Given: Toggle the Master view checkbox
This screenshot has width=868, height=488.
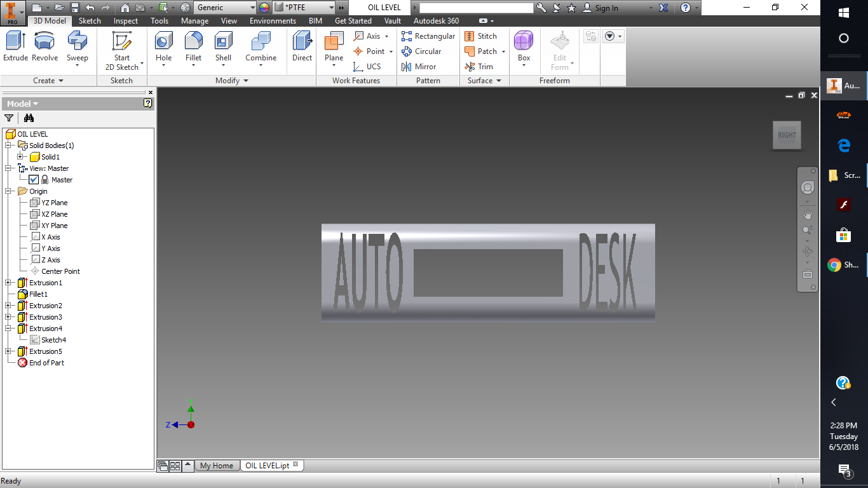Looking at the screenshot, I should 34,180.
